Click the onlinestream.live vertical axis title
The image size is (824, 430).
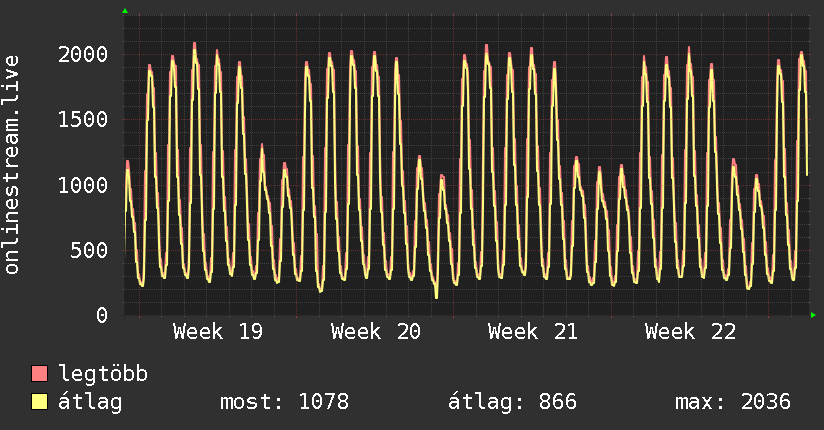tap(12, 165)
